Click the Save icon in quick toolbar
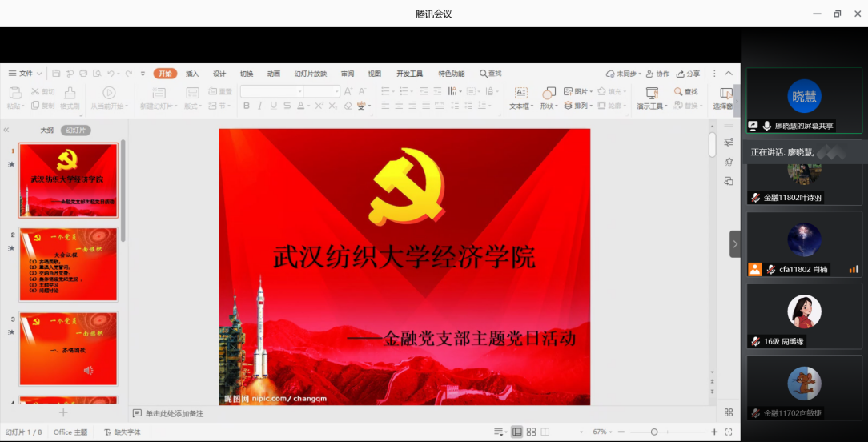868x442 pixels. point(57,74)
